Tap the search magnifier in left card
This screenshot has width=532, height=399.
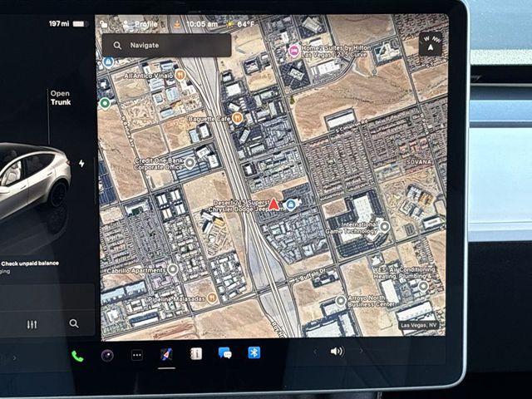pyautogui.click(x=74, y=323)
